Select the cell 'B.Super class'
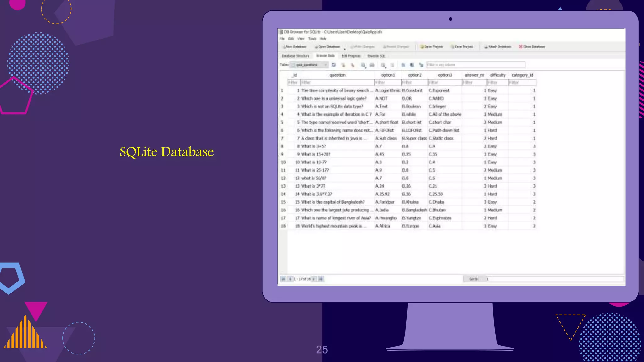644x362 pixels. 414,138
